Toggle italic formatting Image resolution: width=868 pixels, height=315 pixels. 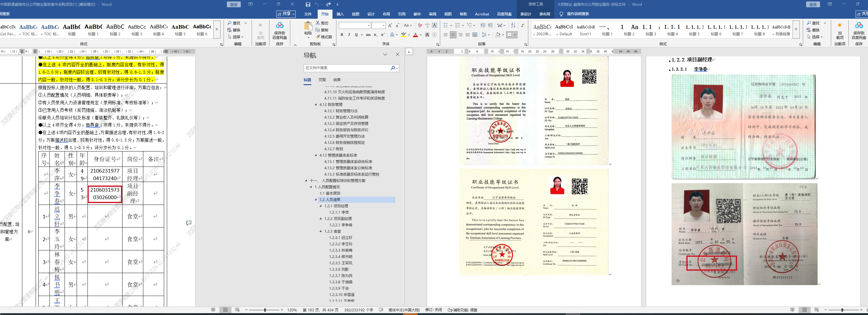349,35
